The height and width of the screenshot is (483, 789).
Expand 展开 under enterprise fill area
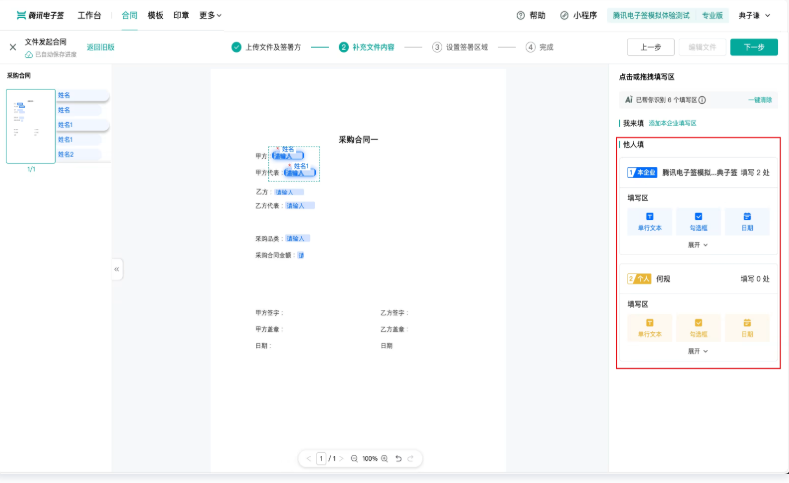pyautogui.click(x=698, y=245)
